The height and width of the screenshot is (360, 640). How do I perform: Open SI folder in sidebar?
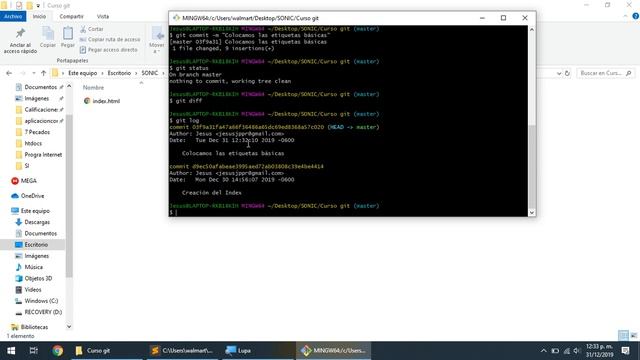tap(22, 166)
